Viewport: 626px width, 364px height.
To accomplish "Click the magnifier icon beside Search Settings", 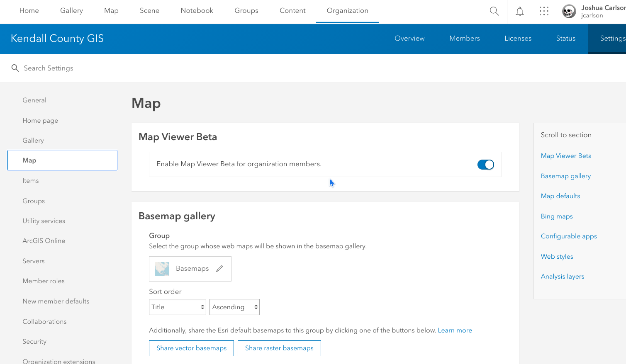I will click(15, 68).
